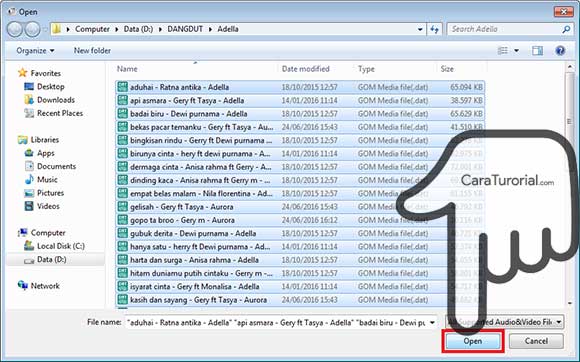
Task: Select Computer in the address breadcrumb
Action: pos(92,29)
